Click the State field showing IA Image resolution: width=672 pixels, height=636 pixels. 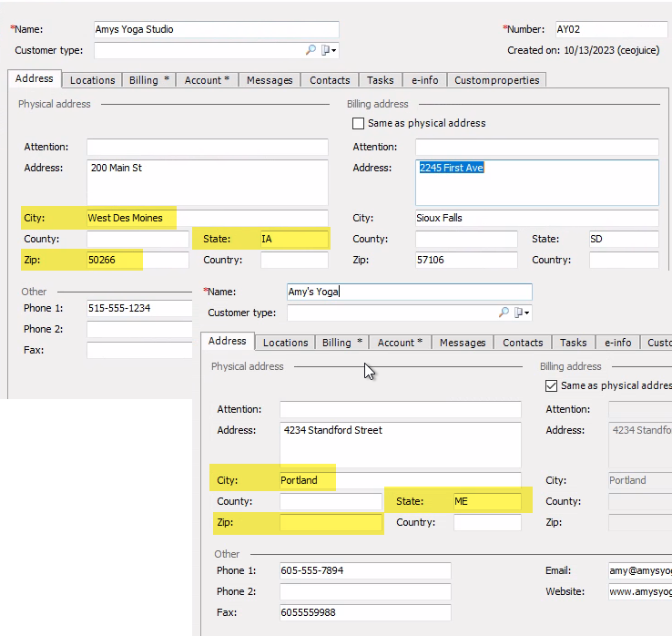[x=294, y=239]
